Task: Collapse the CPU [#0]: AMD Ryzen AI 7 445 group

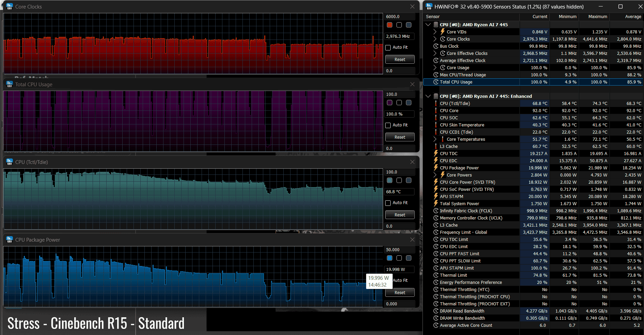Action: pyautogui.click(x=428, y=25)
